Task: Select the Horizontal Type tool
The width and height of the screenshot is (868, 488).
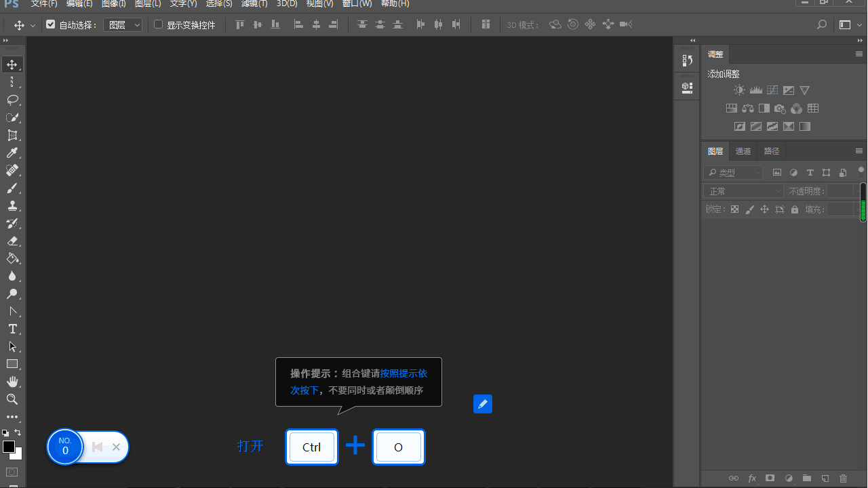Action: pos(12,329)
